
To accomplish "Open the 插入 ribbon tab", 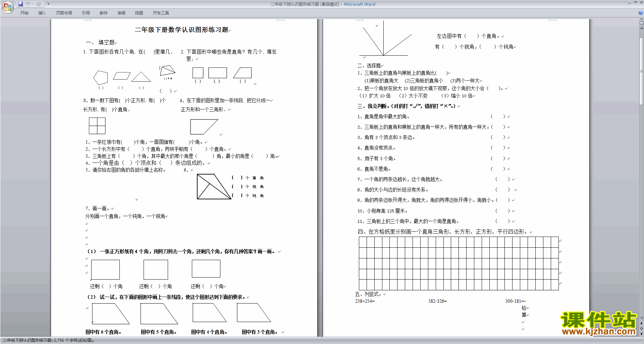I will 42,13.
